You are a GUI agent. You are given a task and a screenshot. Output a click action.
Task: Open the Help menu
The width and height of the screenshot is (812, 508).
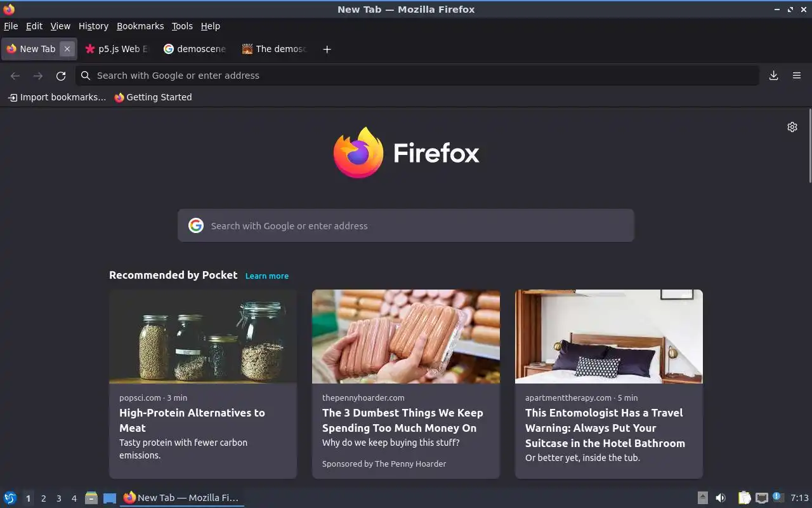coord(211,26)
